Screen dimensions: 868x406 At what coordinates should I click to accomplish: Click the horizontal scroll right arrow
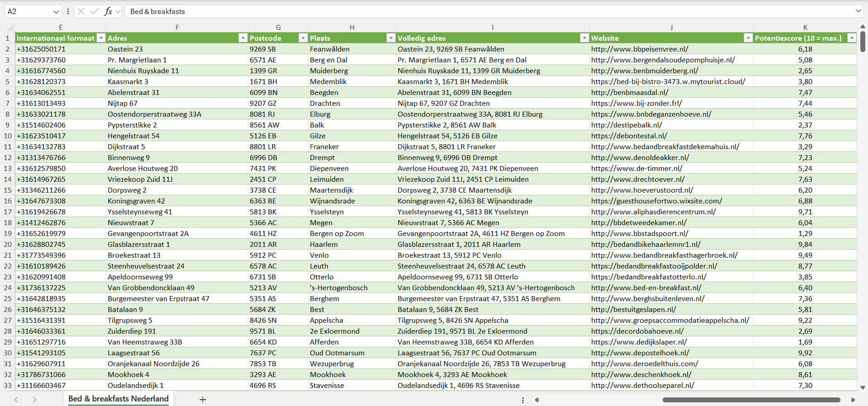(x=853, y=400)
